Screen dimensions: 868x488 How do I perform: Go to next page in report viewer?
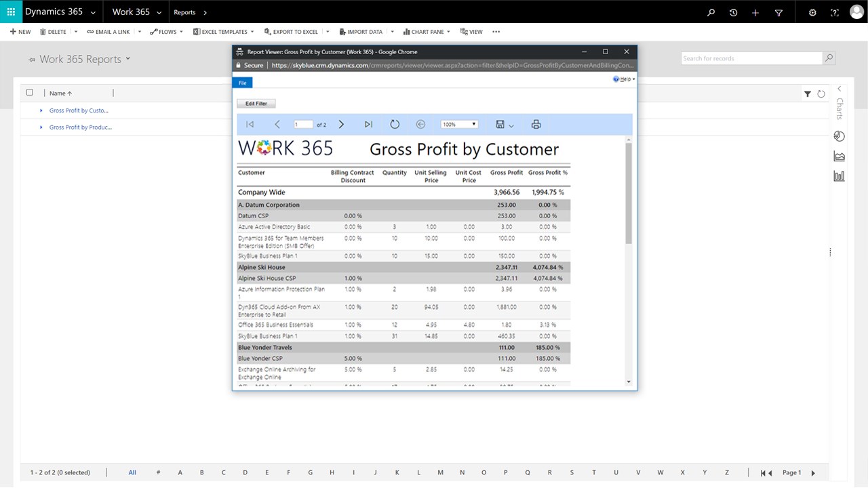[x=341, y=124]
